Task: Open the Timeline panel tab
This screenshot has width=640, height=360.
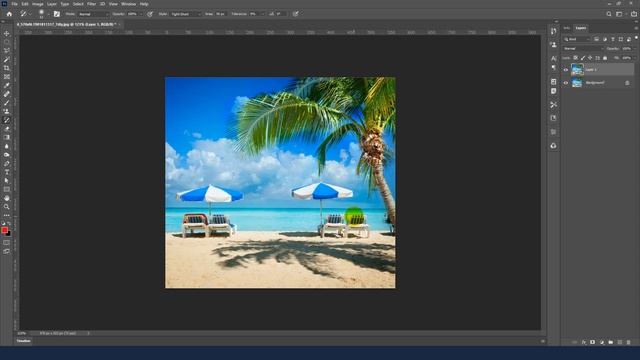Action: (x=24, y=341)
